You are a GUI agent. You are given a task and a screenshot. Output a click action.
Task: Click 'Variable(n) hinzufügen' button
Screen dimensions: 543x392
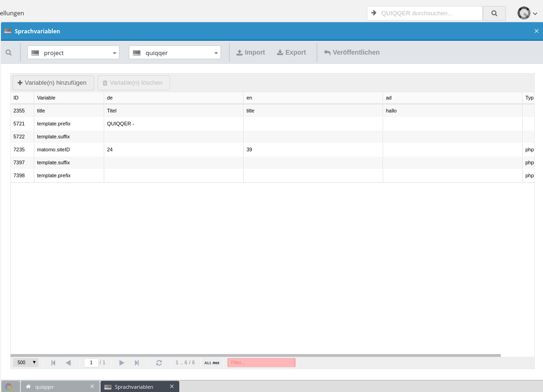[x=53, y=83]
